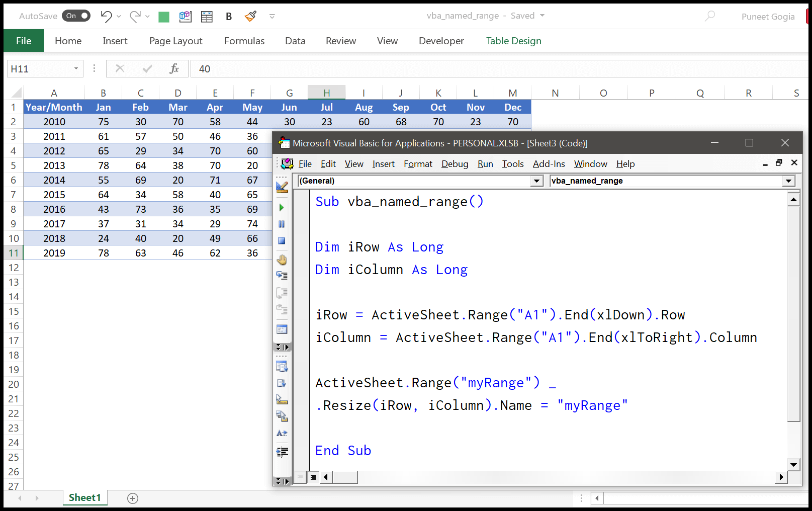Image resolution: width=812 pixels, height=511 pixels.
Task: Turn off the AutoSave switch
Action: [x=76, y=16]
